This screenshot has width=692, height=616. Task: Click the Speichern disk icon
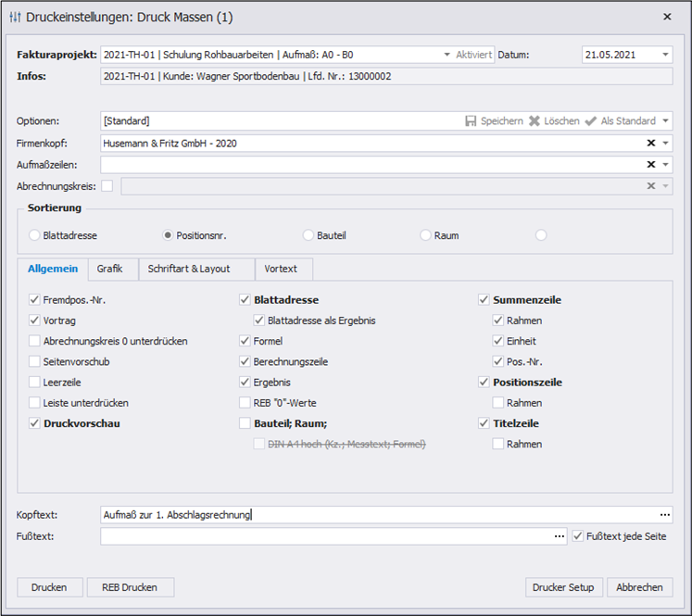[x=471, y=121]
